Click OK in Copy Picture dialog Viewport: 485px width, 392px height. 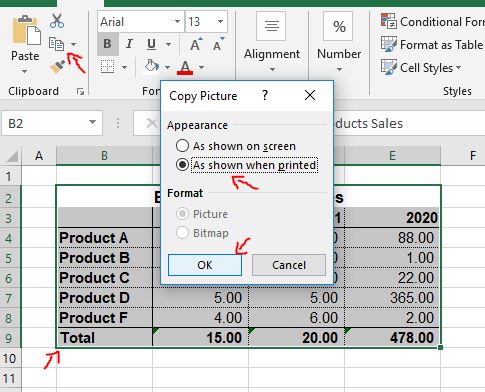tap(205, 265)
